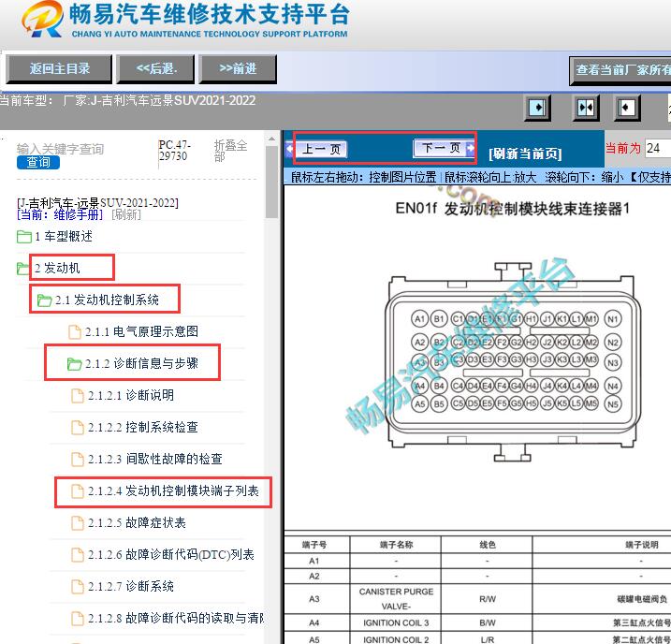Click the 返回主目录 button

coord(59,68)
